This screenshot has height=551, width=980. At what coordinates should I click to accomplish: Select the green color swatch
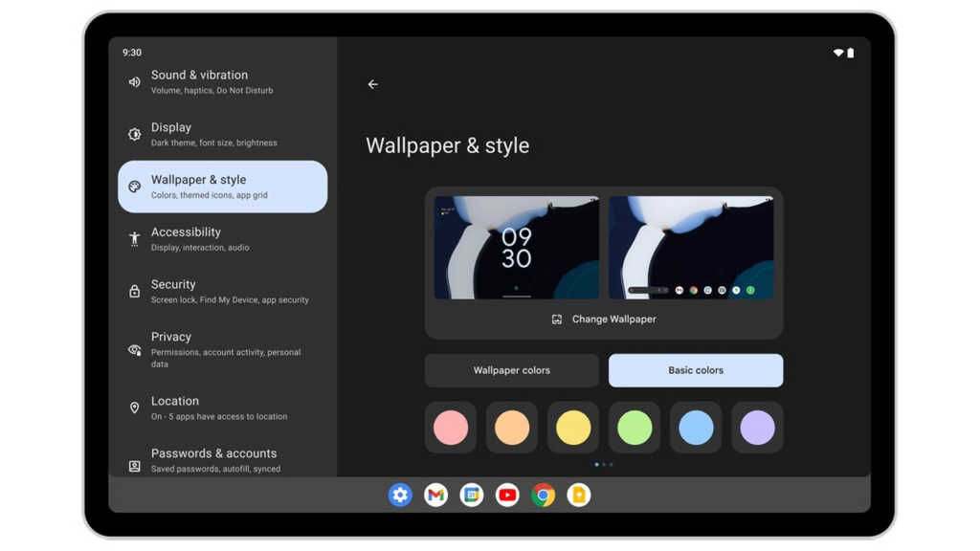point(635,428)
